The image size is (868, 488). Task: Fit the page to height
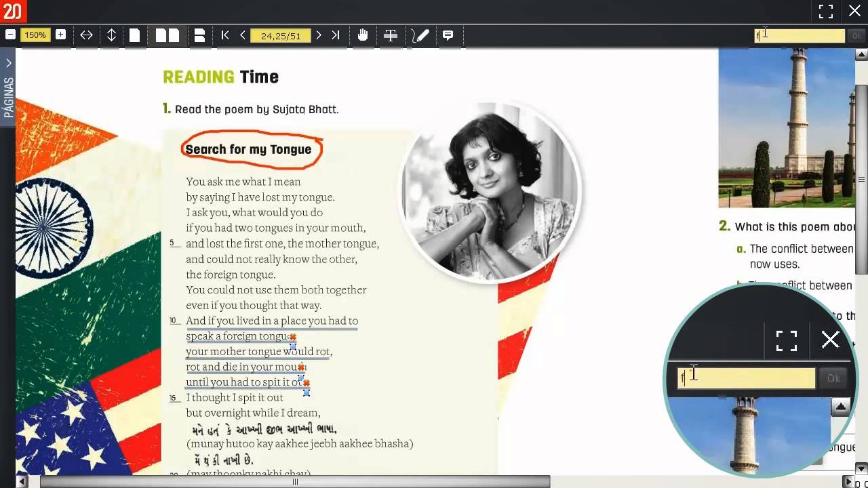[111, 35]
